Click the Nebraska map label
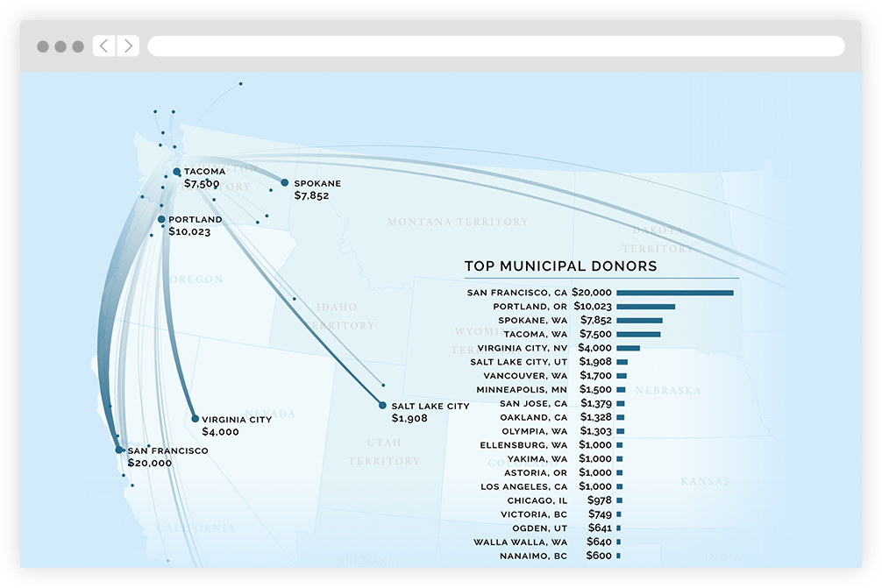Screen dimensions: 882x588 668,391
